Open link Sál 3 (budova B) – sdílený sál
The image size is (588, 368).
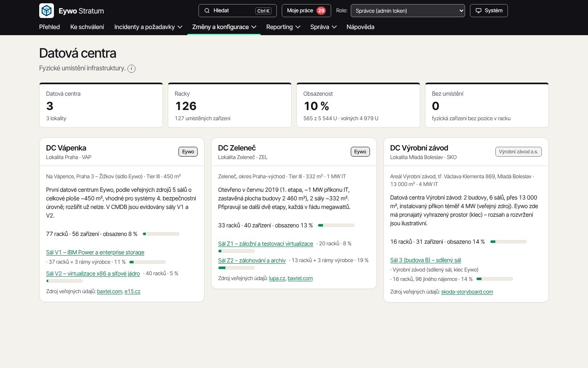click(425, 260)
